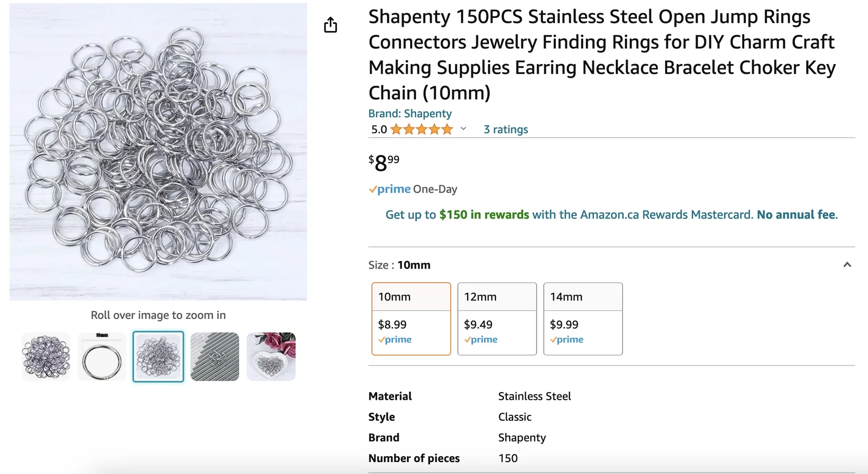The width and height of the screenshot is (868, 474).
Task: Select the first thumbnail of piled rings
Action: [46, 357]
